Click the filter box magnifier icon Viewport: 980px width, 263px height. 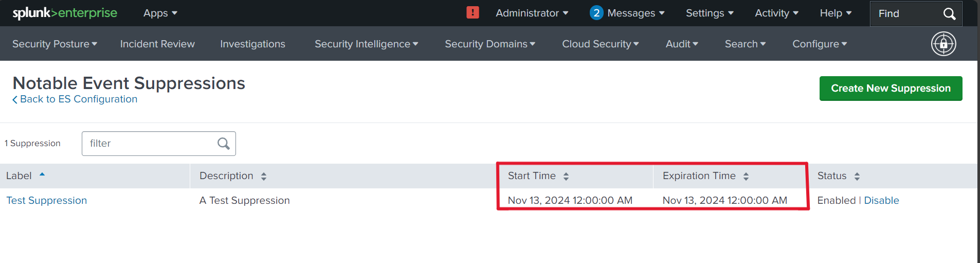(x=223, y=144)
